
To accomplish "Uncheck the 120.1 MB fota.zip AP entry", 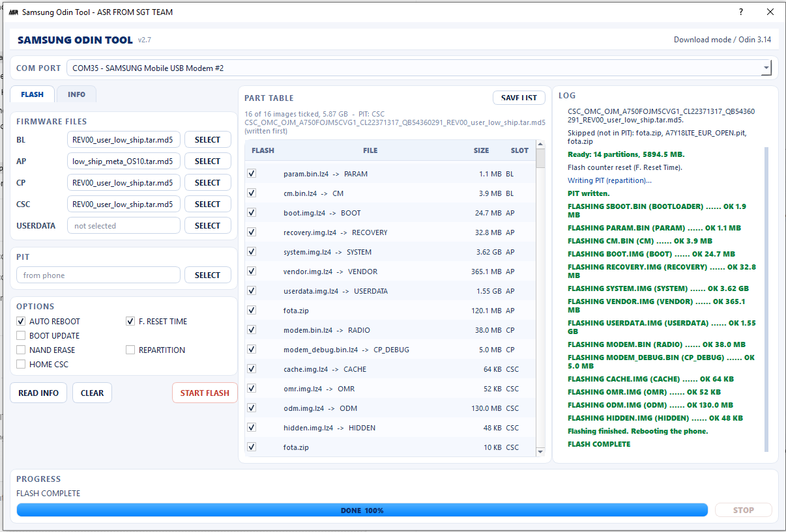I will [x=252, y=311].
